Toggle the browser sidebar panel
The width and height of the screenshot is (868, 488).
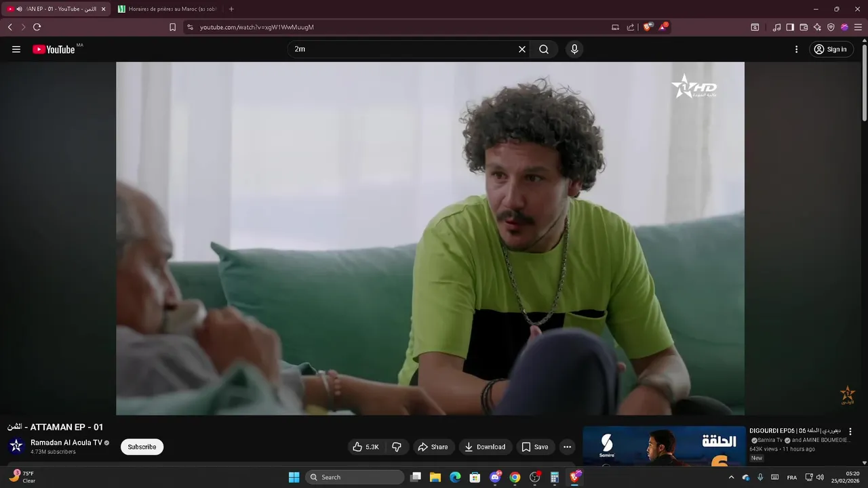[x=790, y=27]
